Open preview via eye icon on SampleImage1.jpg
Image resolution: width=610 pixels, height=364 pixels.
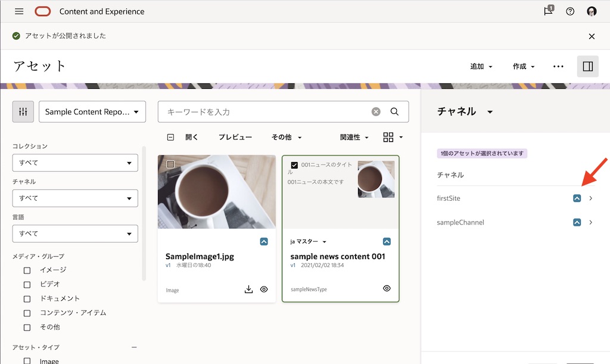click(264, 289)
